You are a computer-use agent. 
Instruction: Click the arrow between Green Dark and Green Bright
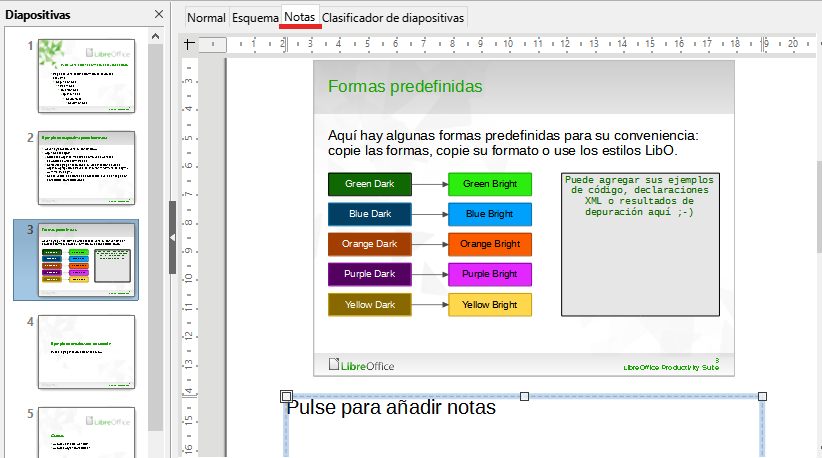click(x=430, y=184)
